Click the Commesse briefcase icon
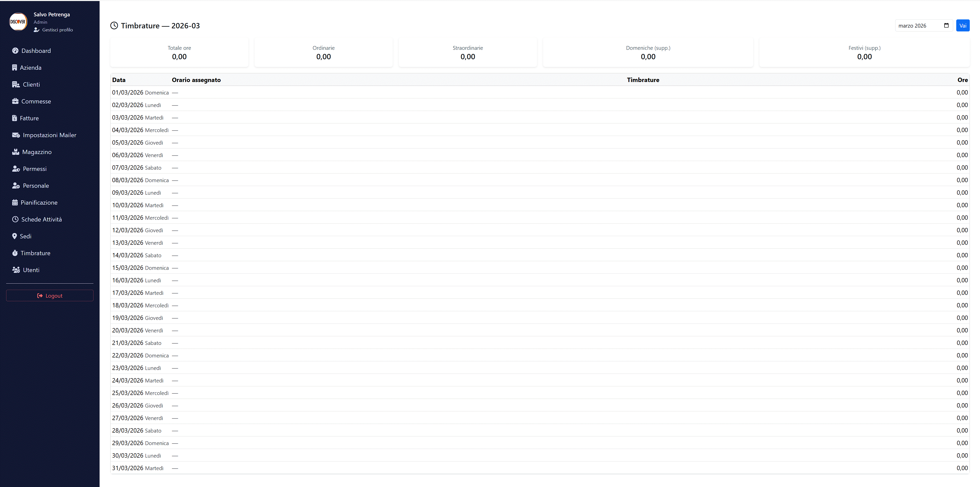980x487 pixels. [x=15, y=101]
